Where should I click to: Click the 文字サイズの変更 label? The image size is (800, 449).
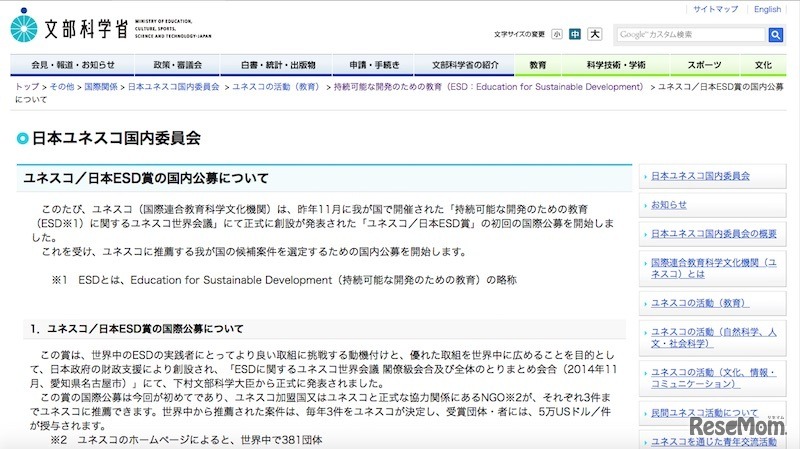pyautogui.click(x=519, y=35)
